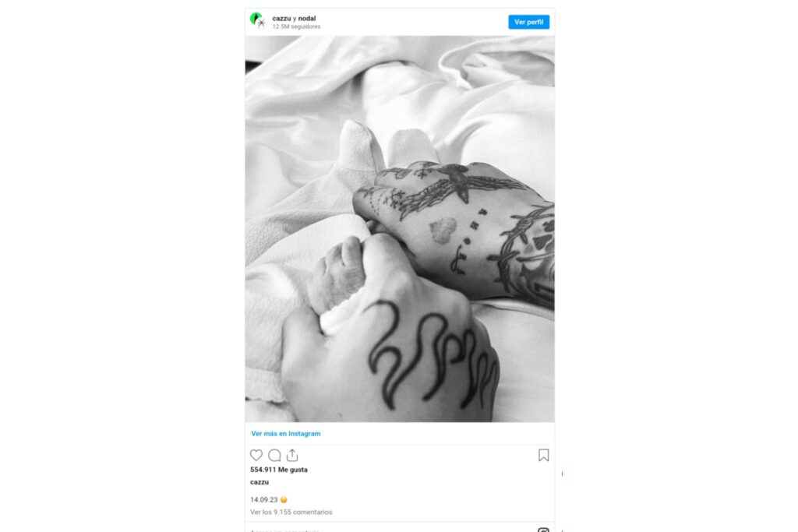Click the 12.5M seguidores follower count
Image resolution: width=798 pixels, height=532 pixels.
(x=296, y=26)
